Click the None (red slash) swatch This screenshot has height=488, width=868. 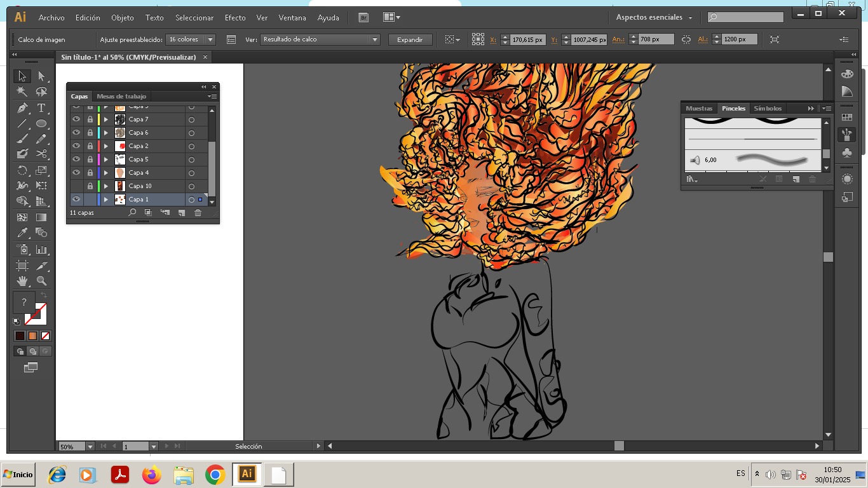[45, 335]
